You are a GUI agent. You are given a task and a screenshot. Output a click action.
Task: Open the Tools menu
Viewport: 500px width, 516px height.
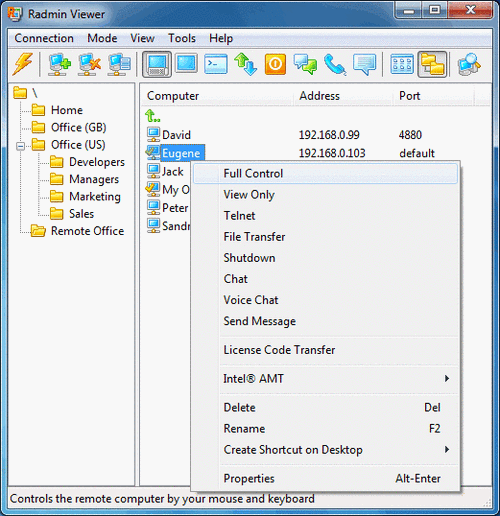(x=182, y=38)
